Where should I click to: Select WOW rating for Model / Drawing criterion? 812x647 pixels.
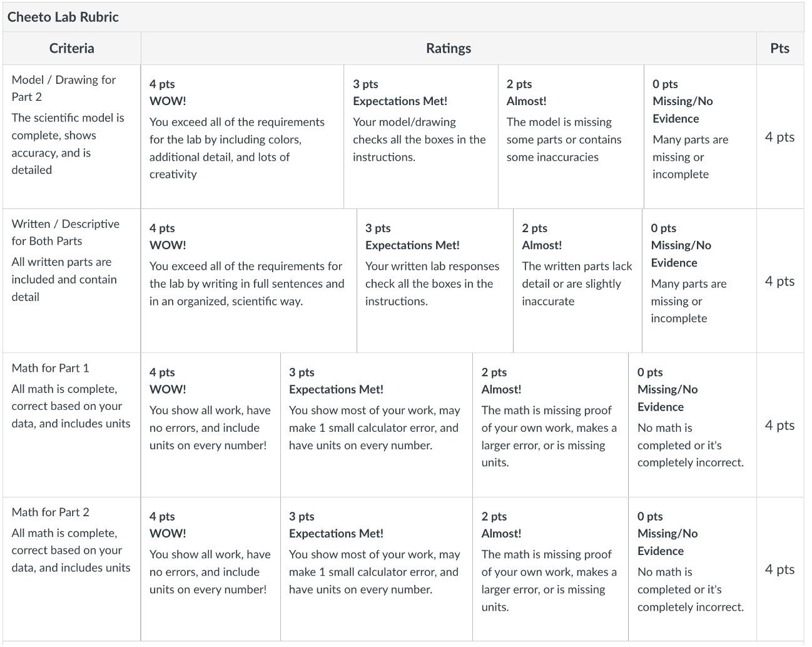242,136
